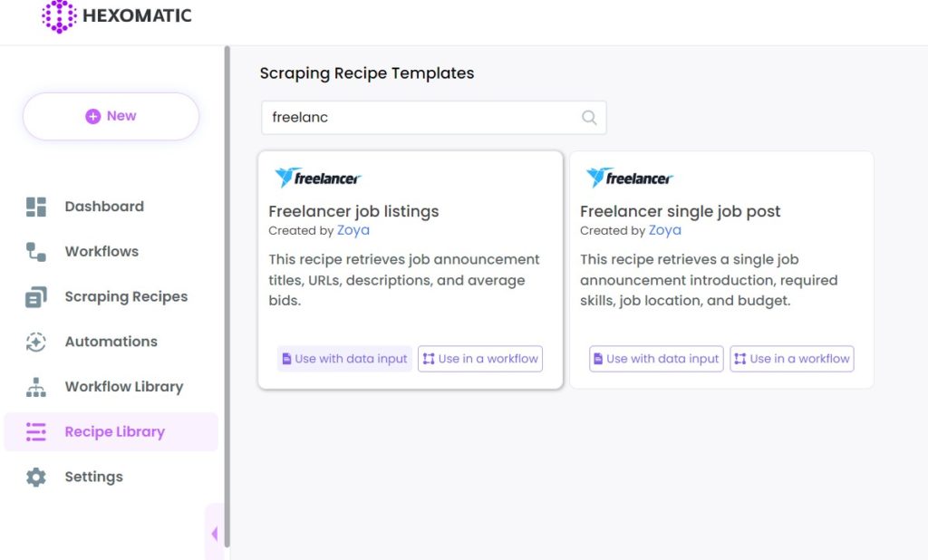Open the Workflows sidebar icon
The width and height of the screenshot is (928, 560).
[36, 252]
